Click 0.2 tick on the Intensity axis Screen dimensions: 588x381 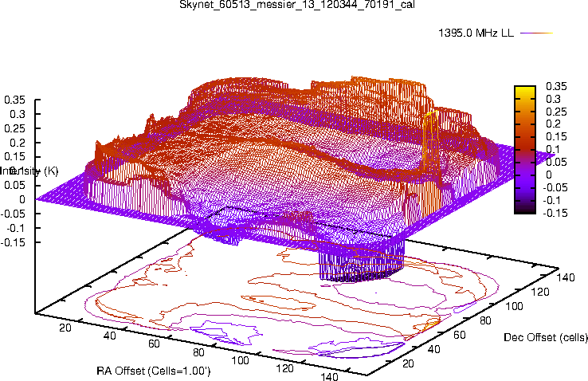tap(18, 143)
